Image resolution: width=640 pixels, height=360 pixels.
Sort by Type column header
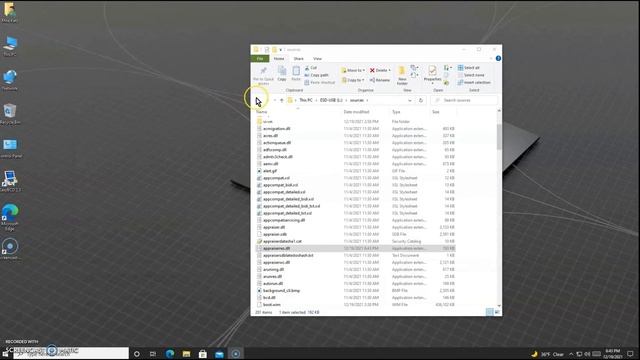(x=396, y=112)
